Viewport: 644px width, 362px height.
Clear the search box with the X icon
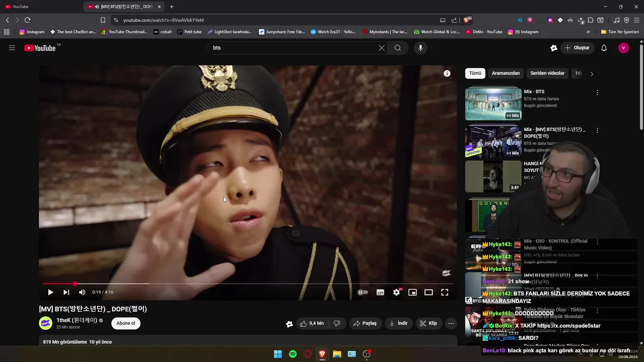click(381, 48)
